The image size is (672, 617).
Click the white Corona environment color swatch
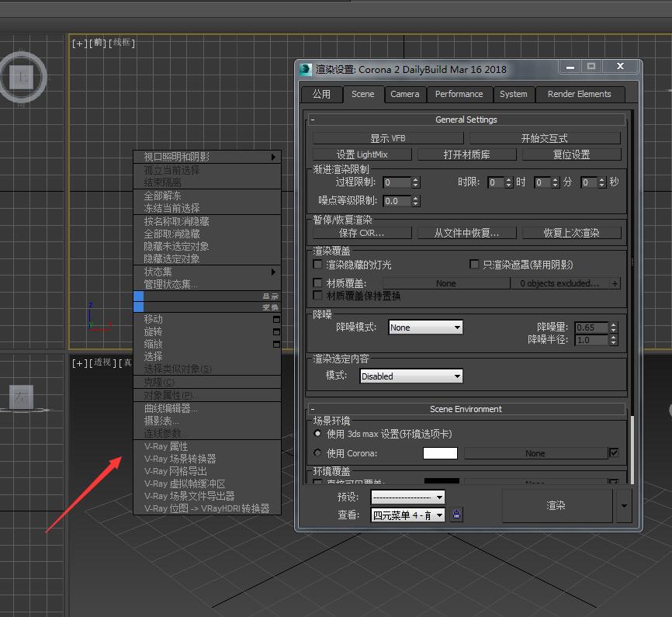pos(440,452)
